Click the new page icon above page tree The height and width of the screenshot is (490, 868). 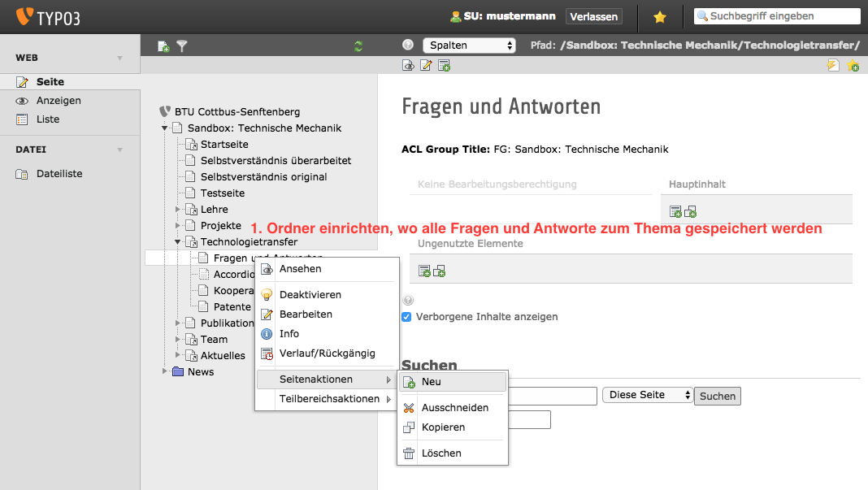pos(163,46)
